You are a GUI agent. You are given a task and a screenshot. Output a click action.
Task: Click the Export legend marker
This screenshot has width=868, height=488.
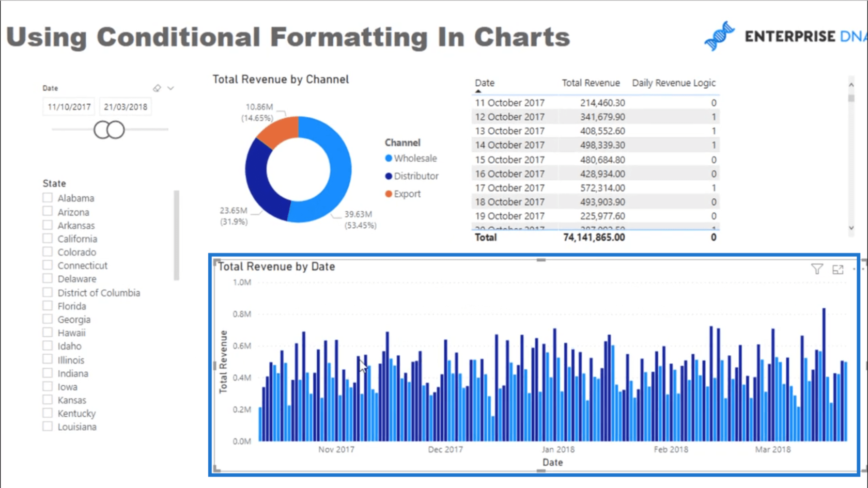click(389, 194)
